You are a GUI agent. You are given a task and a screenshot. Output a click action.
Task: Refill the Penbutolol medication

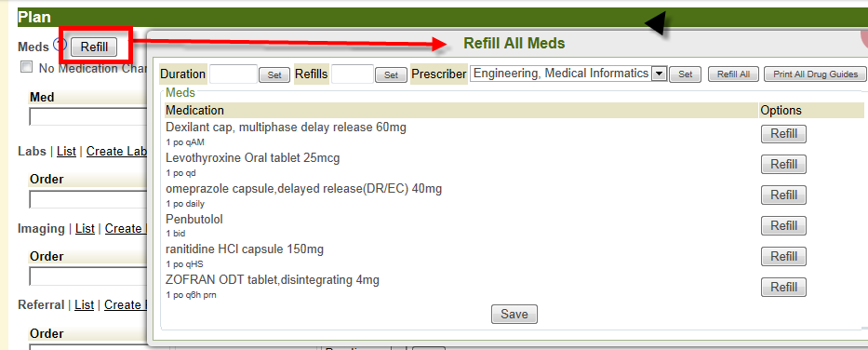pos(783,226)
